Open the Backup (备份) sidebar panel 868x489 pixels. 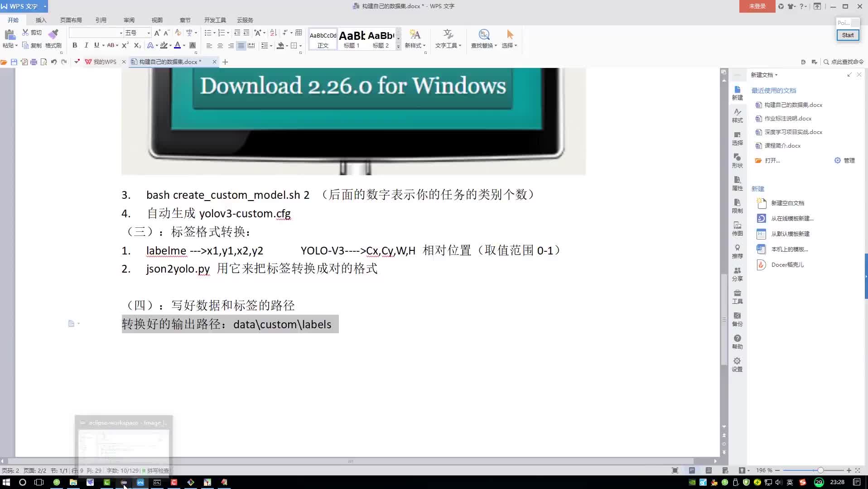click(x=738, y=319)
